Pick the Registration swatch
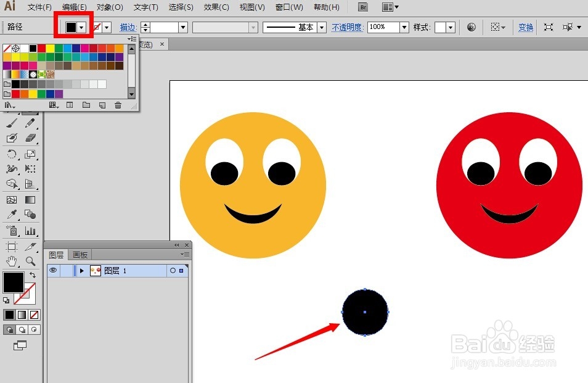588x383 pixels. (x=16, y=48)
